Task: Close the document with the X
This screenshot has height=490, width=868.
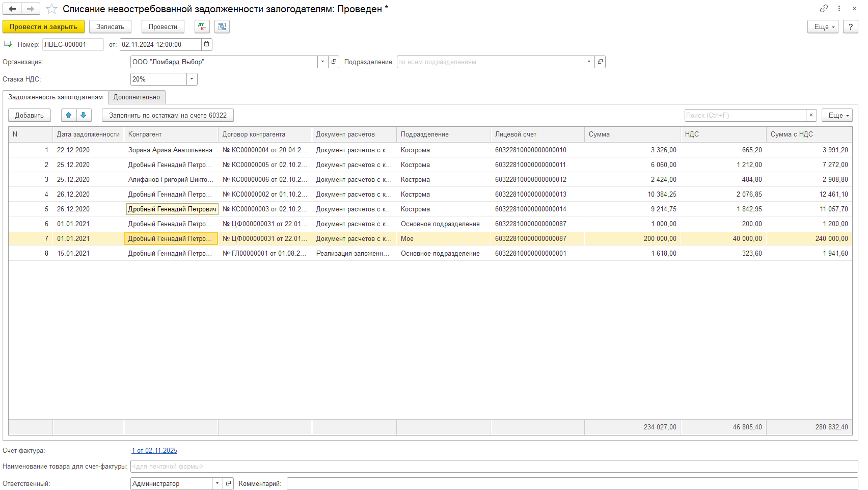Action: 854,9
